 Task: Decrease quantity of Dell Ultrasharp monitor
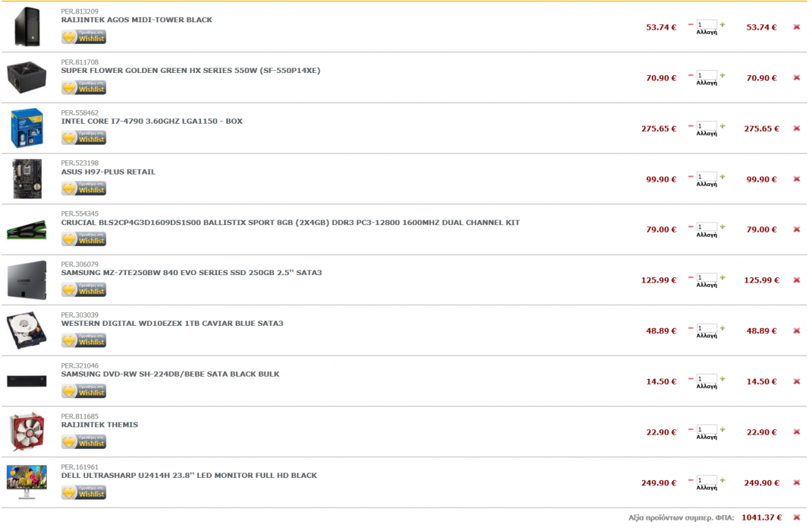coord(691,480)
